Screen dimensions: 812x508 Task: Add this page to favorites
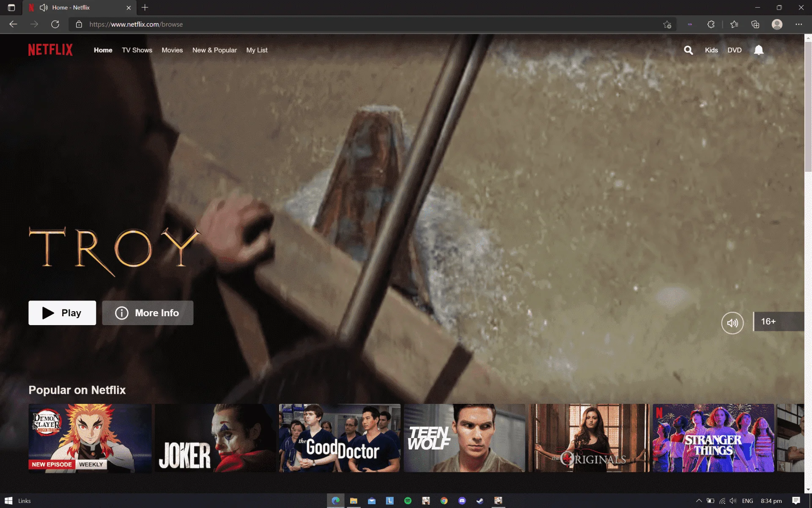click(x=667, y=24)
